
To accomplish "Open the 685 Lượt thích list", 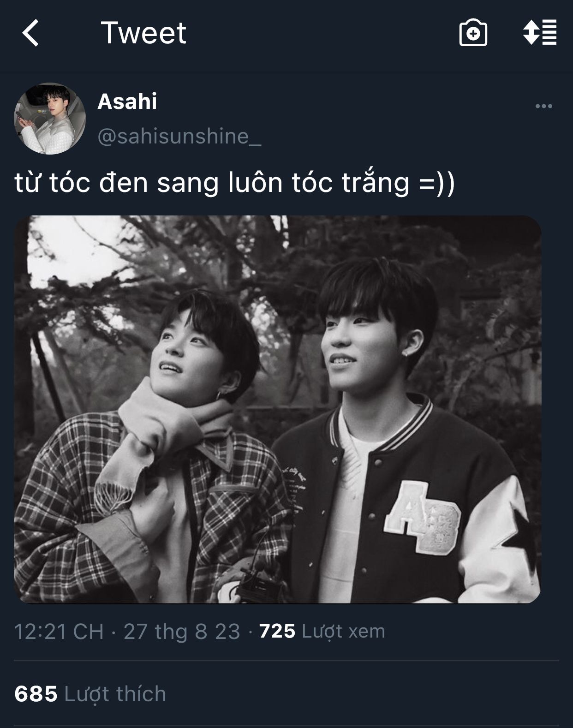I will (90, 694).
